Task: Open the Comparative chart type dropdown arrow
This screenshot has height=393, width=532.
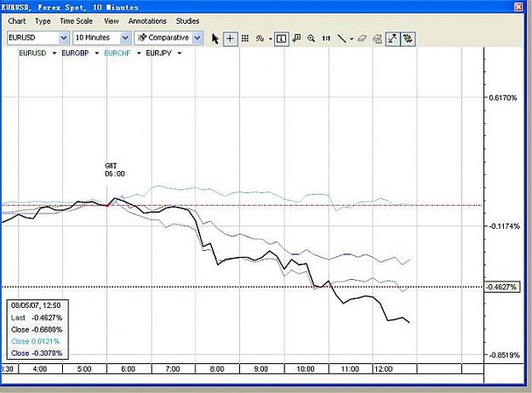Action: 197,37
